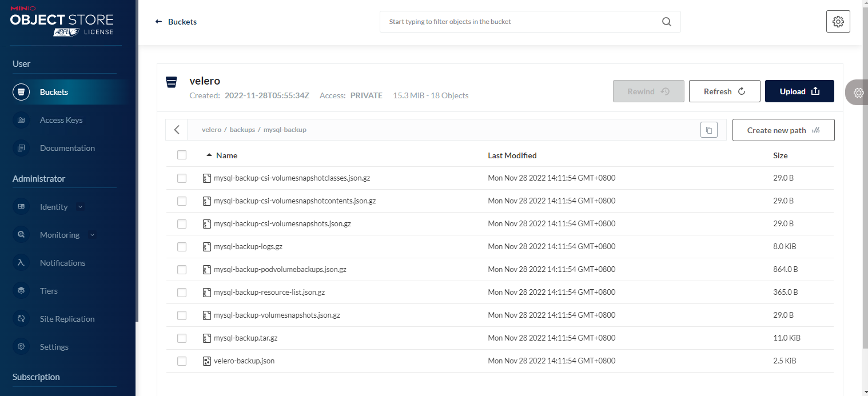Click Create new path button
The image size is (868, 396).
pyautogui.click(x=783, y=130)
